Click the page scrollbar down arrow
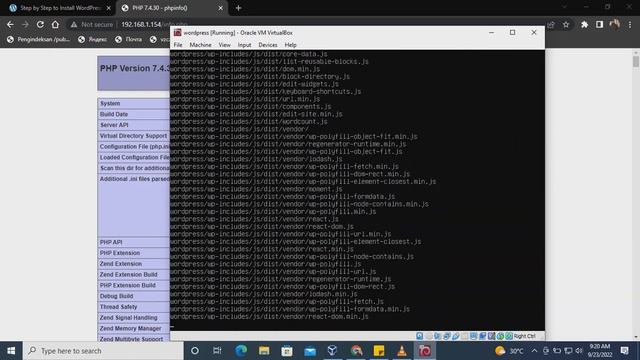This screenshot has width=640, height=360. (x=636, y=337)
